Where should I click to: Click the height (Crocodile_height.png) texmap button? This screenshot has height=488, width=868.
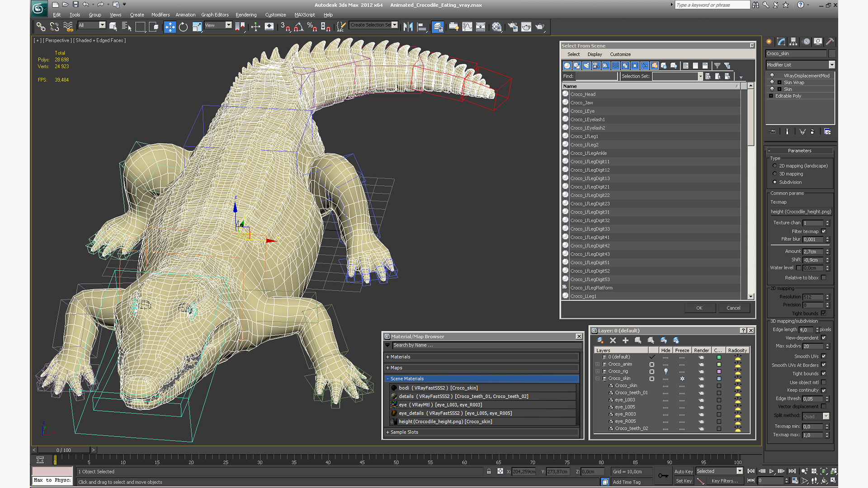pos(801,212)
